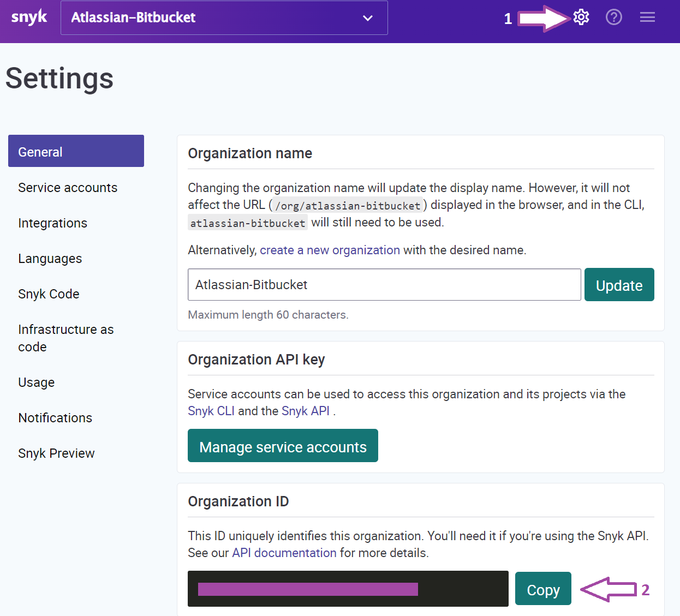Open organization settings via the gear icon
The height and width of the screenshot is (616, 680).
[581, 17]
